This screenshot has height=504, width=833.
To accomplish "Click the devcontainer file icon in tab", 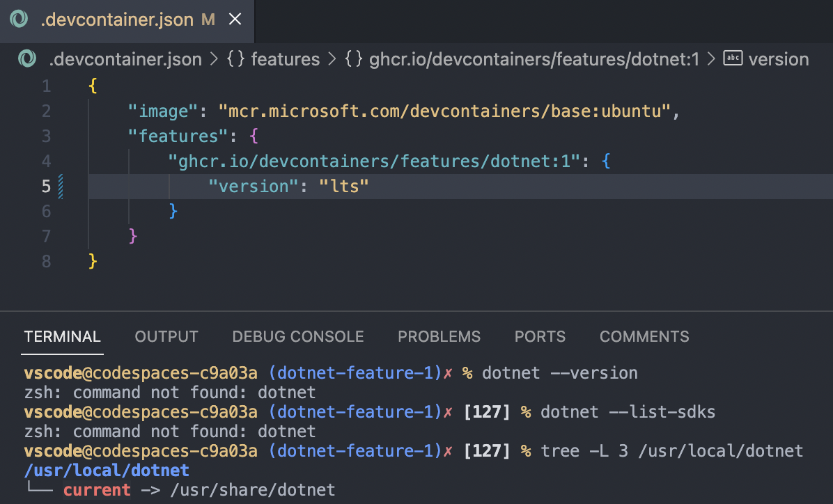I will [19, 19].
